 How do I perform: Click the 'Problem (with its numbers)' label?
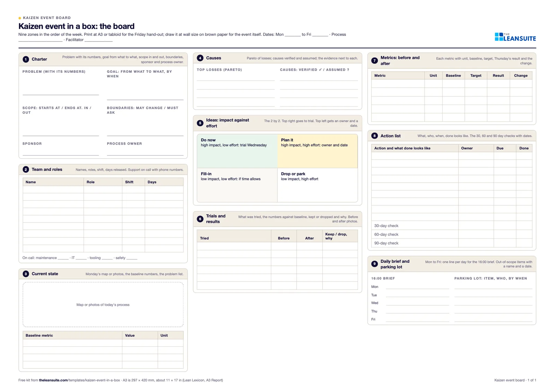54,72
